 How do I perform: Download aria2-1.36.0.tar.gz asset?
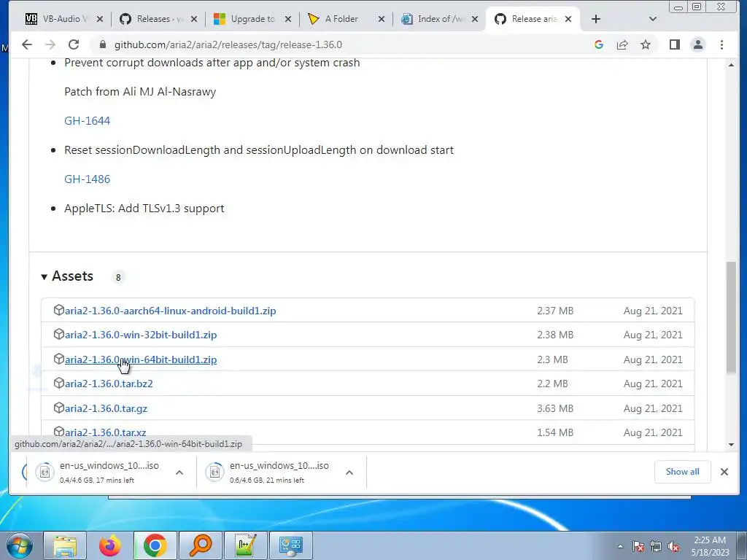[106, 408]
